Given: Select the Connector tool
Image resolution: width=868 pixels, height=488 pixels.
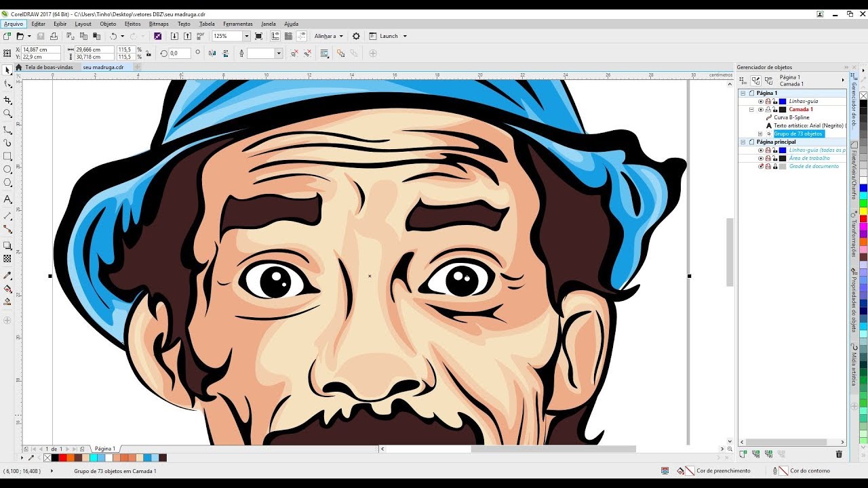Looking at the screenshot, I should tap(7, 229).
